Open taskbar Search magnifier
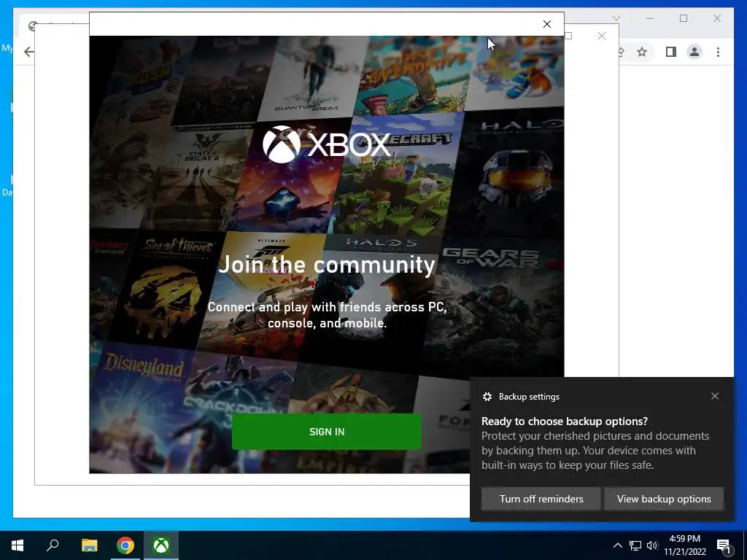Viewport: 747px width, 560px height. [53, 545]
